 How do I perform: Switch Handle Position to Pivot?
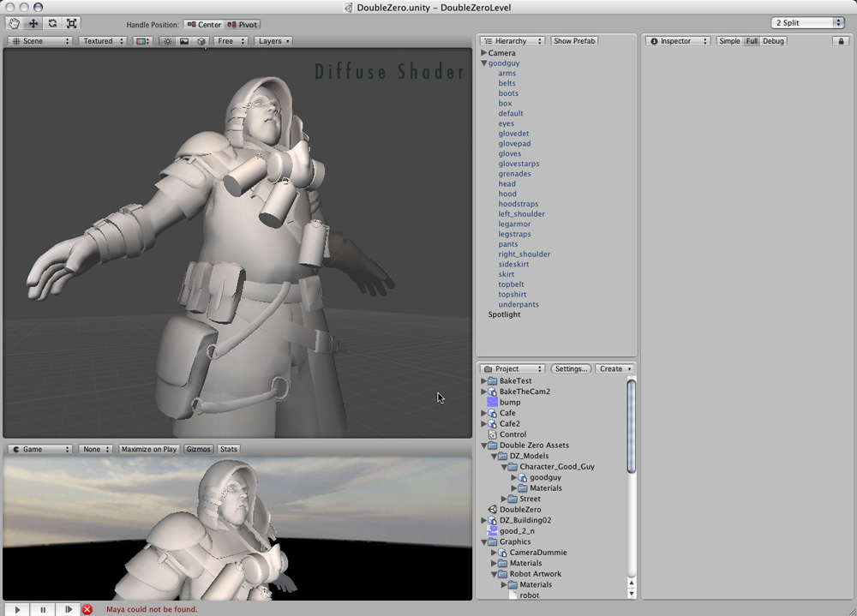(244, 24)
